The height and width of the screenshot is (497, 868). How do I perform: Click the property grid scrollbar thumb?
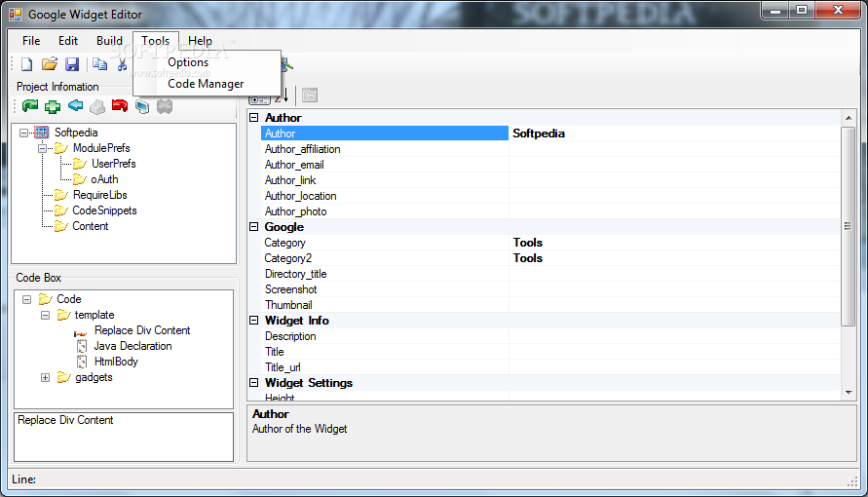(x=849, y=226)
